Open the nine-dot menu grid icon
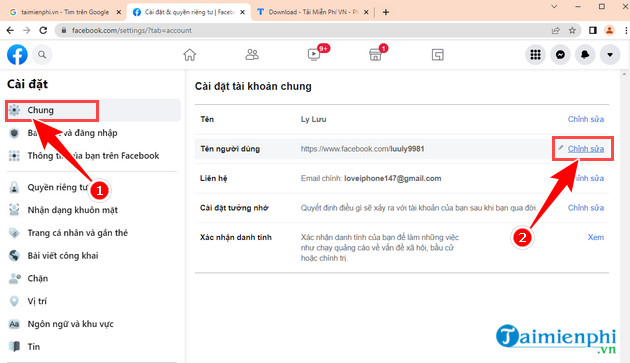Screen dimensions: 630x363 tap(535, 55)
